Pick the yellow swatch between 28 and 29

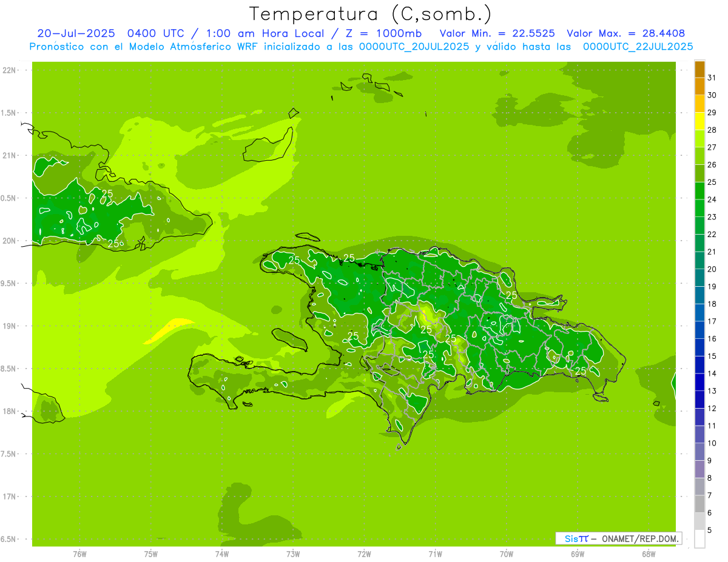pyautogui.click(x=699, y=121)
